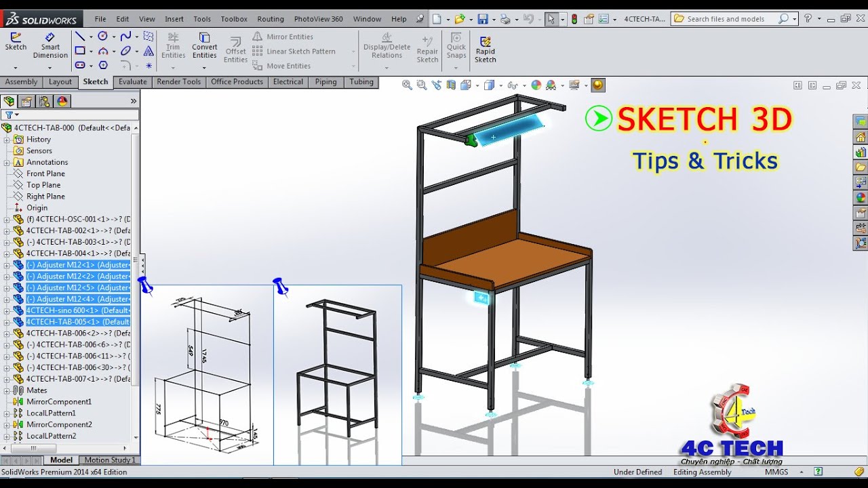Select the Sketch tool button
The height and width of the screenshot is (488, 868).
click(x=16, y=42)
